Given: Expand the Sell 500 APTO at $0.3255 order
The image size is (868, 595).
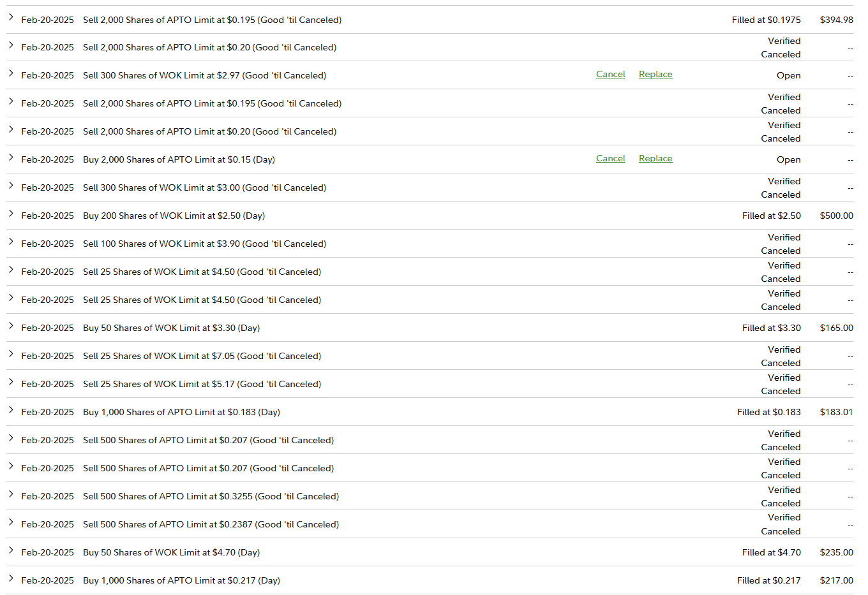Looking at the screenshot, I should [11, 494].
